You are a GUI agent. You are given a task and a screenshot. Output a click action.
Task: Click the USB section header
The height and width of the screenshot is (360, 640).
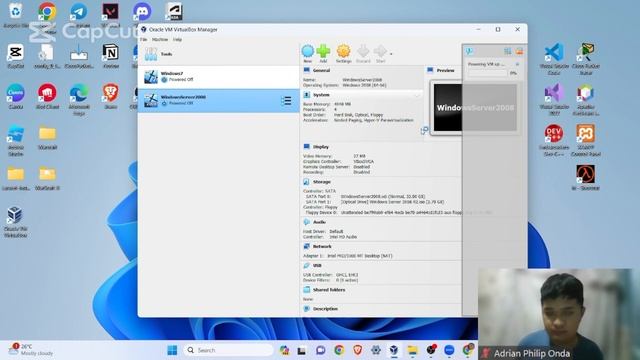pos(317,266)
